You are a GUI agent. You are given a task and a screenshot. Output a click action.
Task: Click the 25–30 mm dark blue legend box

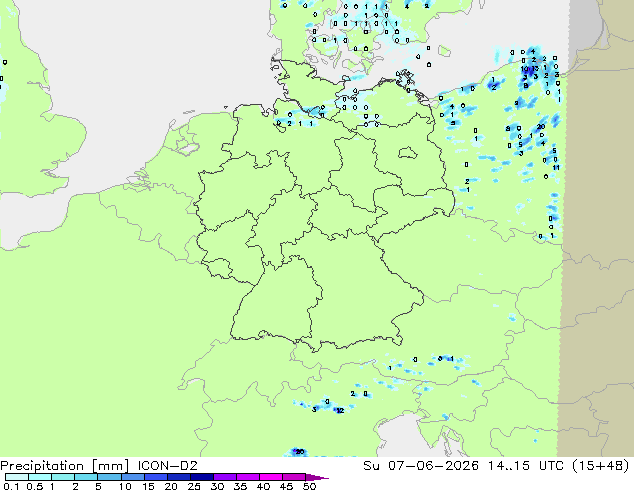pyautogui.click(x=201, y=477)
